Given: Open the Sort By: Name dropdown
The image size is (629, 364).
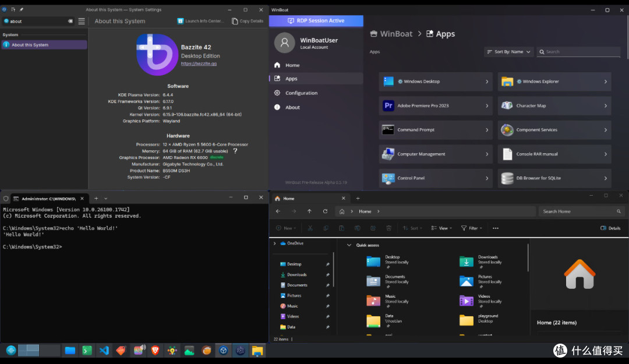Looking at the screenshot, I should 508,52.
